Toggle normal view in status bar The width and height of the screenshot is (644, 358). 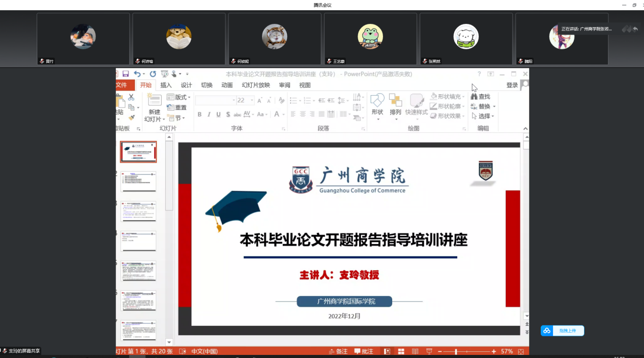pyautogui.click(x=387, y=351)
